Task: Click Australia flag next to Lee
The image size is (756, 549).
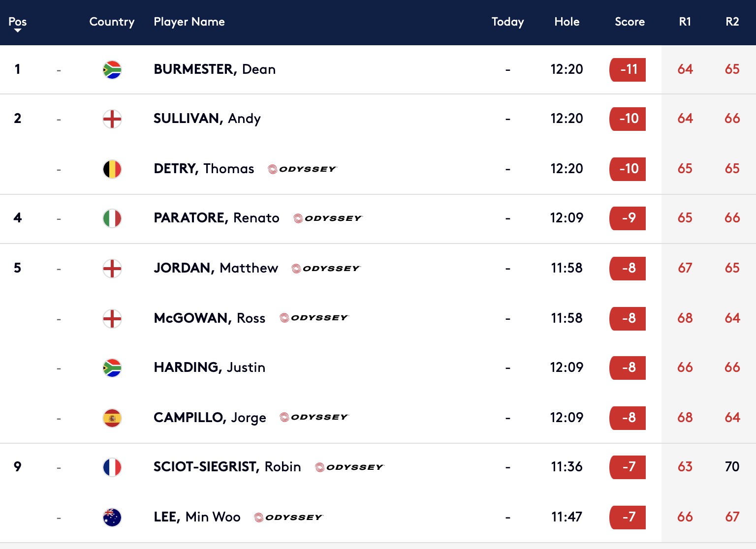Action: pos(112,518)
